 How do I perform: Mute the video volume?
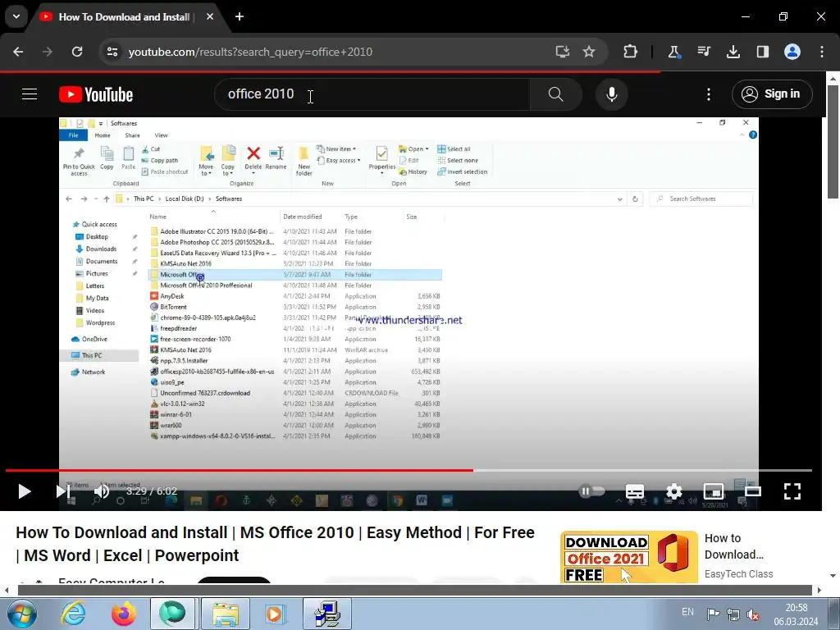tap(101, 491)
